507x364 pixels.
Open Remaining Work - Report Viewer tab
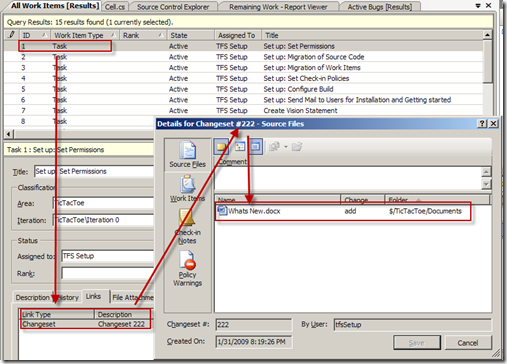(x=278, y=7)
